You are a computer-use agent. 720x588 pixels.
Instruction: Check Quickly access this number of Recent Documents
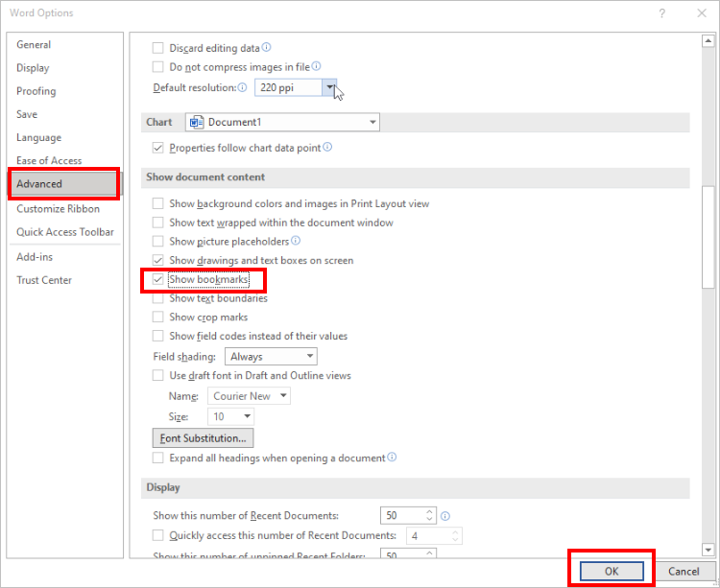(x=158, y=535)
